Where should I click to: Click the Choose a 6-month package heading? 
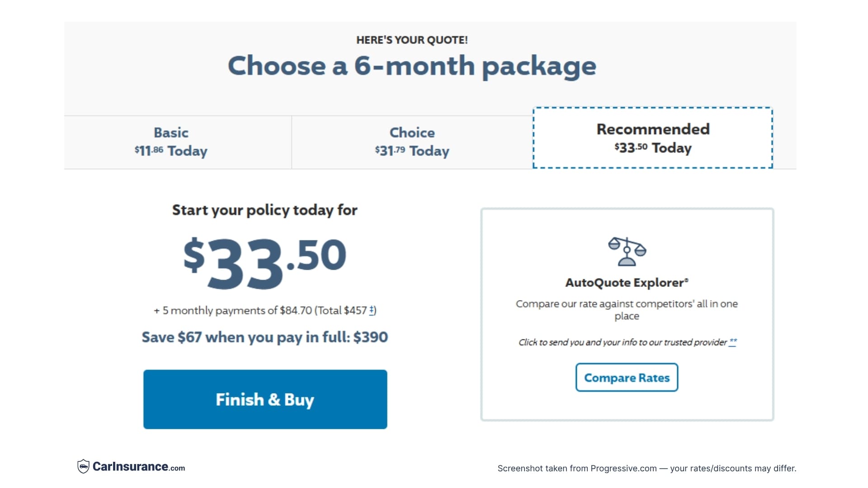click(412, 66)
